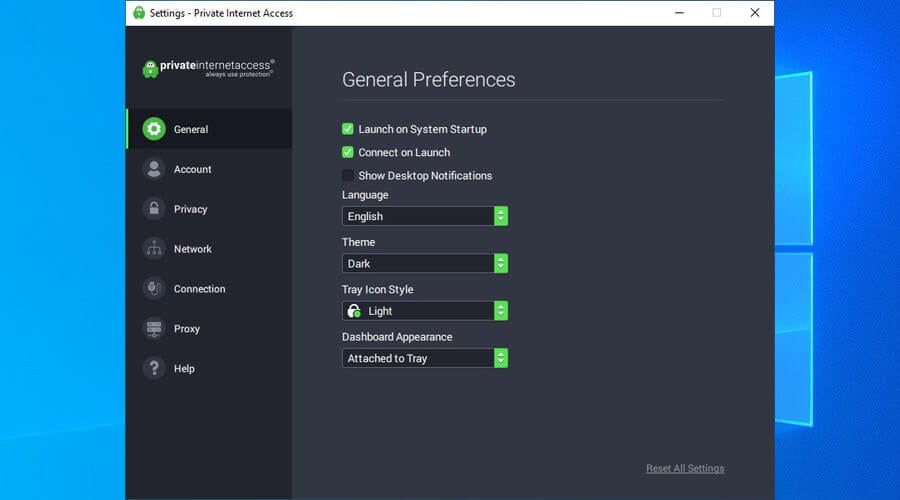Click the Connect on Launch label
The height and width of the screenshot is (500, 900).
404,152
